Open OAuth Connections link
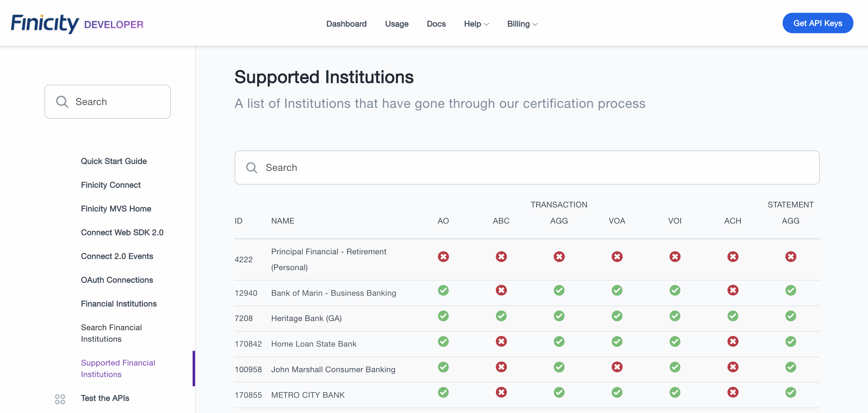868x413 pixels. (117, 280)
